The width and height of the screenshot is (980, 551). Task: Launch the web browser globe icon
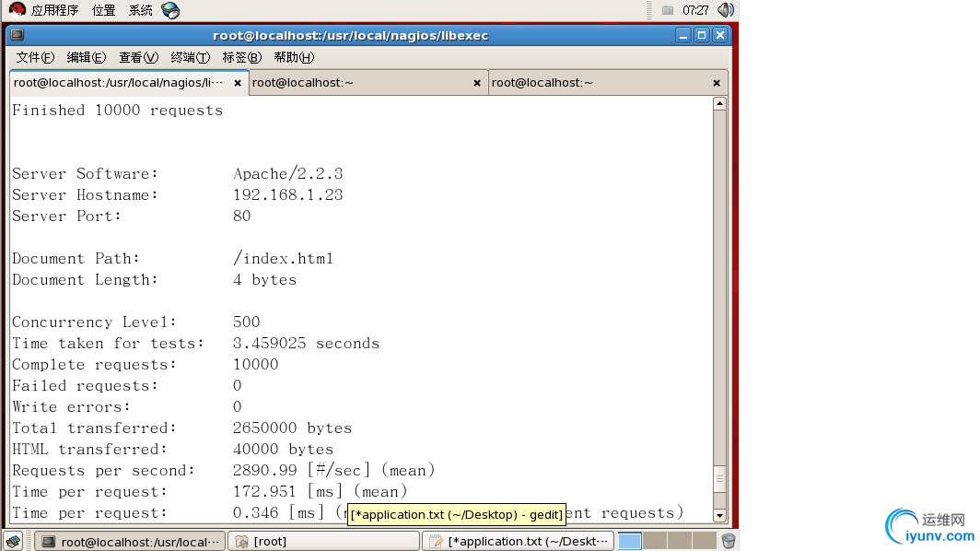pos(170,10)
